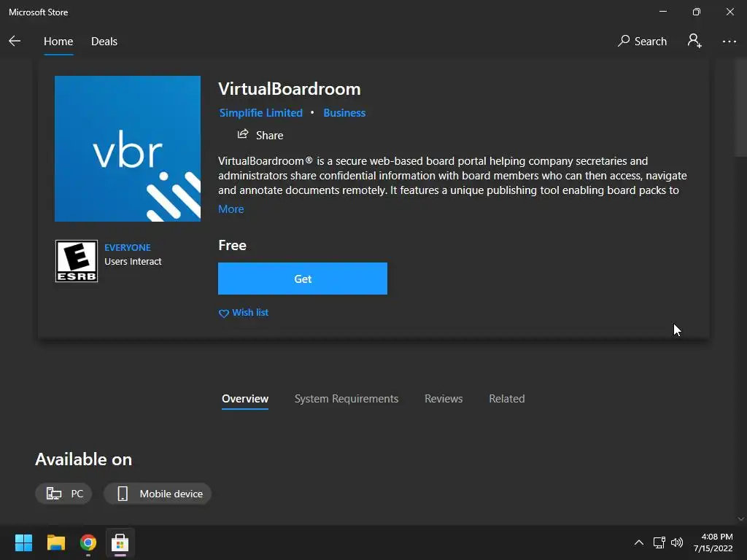This screenshot has width=747, height=560.
Task: Click the VirtualBoardroom vbr app logo
Action: (x=127, y=149)
